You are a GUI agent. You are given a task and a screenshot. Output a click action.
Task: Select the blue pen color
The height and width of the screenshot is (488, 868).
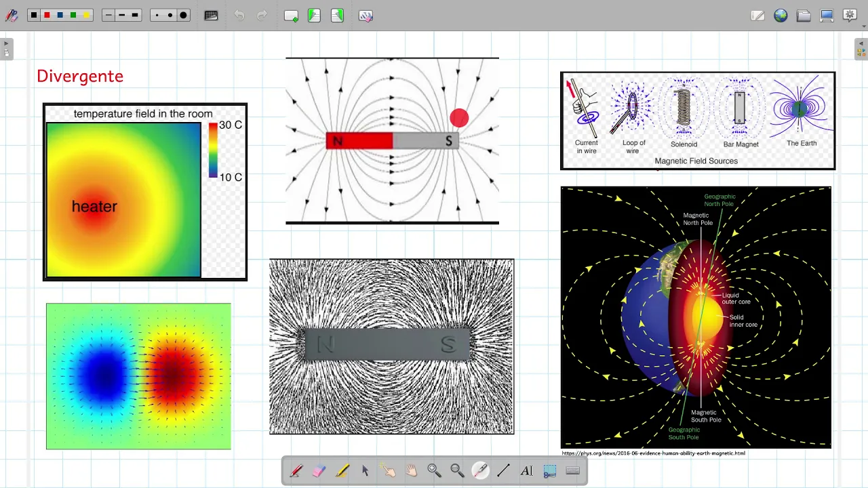(60, 15)
